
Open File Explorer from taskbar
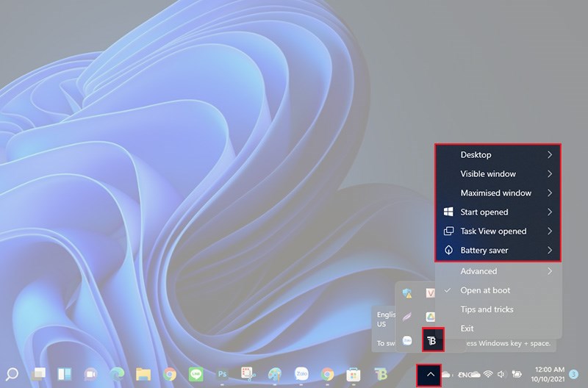[x=143, y=374]
